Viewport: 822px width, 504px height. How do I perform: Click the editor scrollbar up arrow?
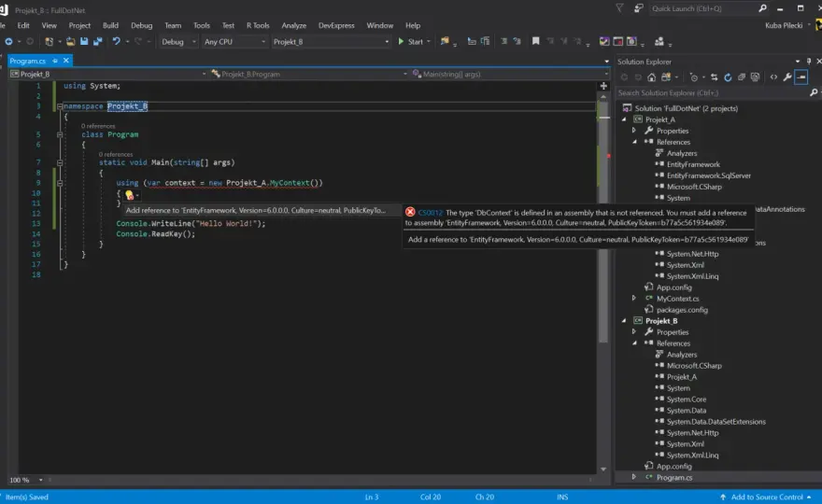point(603,97)
